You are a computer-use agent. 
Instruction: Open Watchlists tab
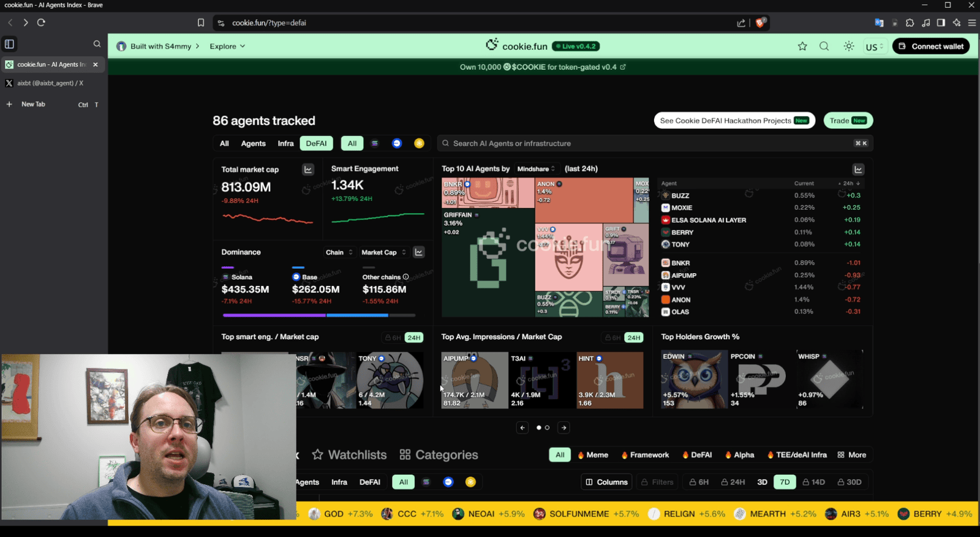coord(350,455)
